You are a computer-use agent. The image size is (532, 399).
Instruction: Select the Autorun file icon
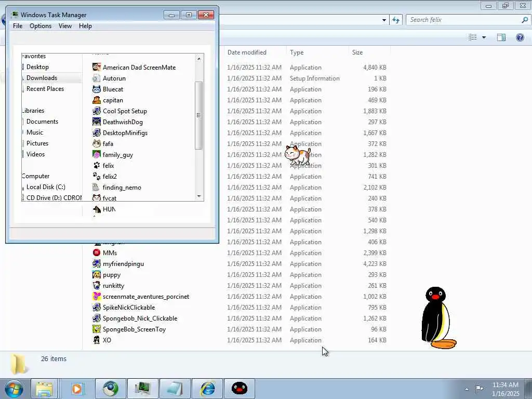pyautogui.click(x=97, y=78)
